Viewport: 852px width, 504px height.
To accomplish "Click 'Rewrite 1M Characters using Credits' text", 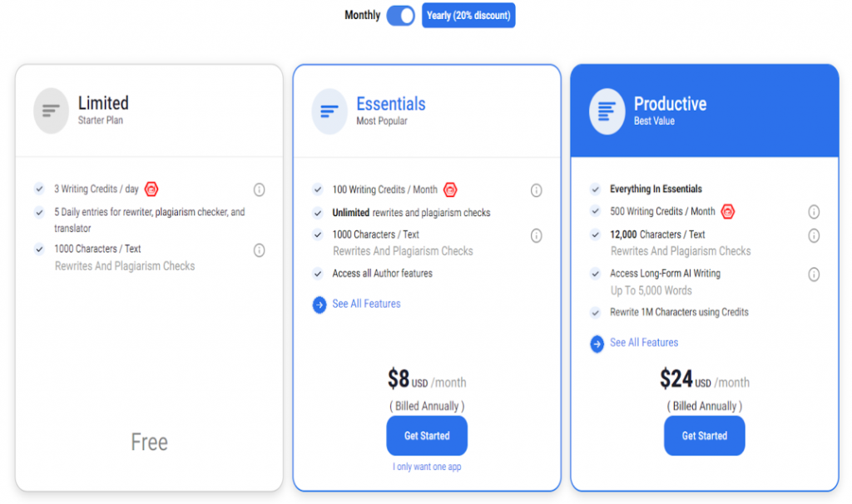I will (679, 312).
